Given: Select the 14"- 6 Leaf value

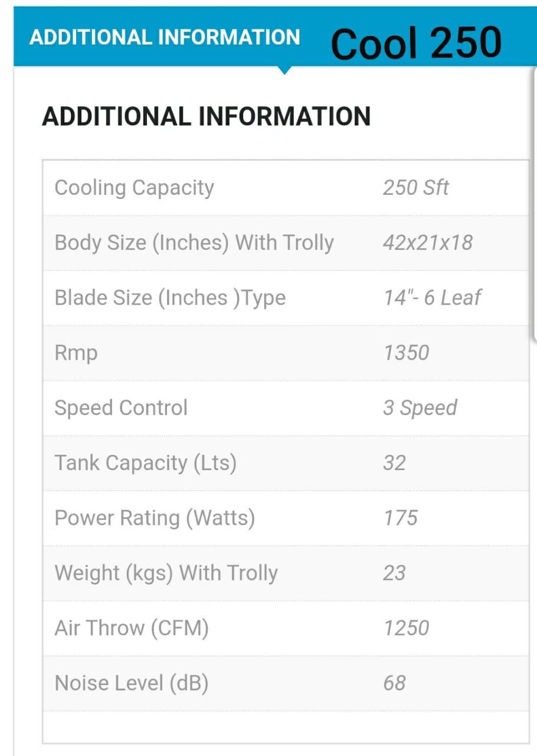Looking at the screenshot, I should [x=432, y=298].
